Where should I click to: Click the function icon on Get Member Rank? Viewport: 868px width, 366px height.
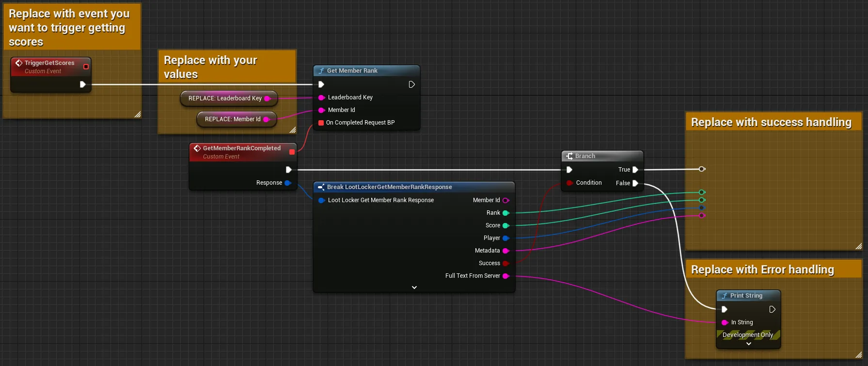(321, 71)
